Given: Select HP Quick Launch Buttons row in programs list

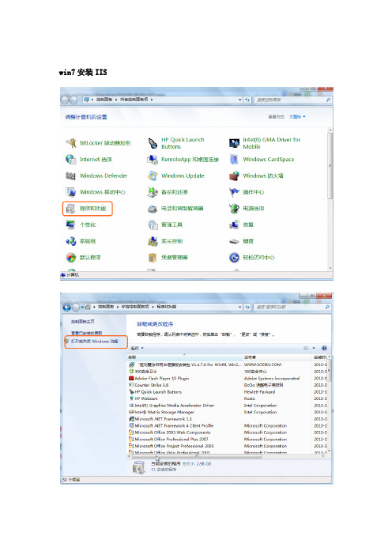Looking at the screenshot, I should tap(227, 392).
